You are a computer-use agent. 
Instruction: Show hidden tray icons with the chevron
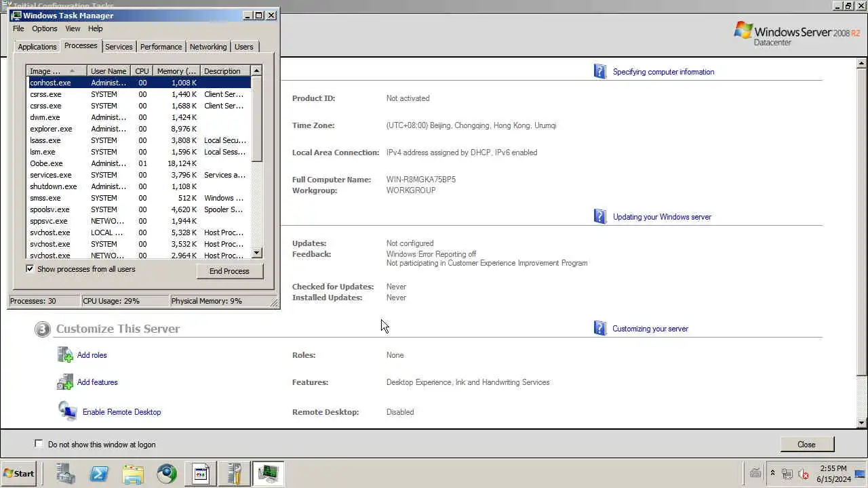[x=772, y=474]
